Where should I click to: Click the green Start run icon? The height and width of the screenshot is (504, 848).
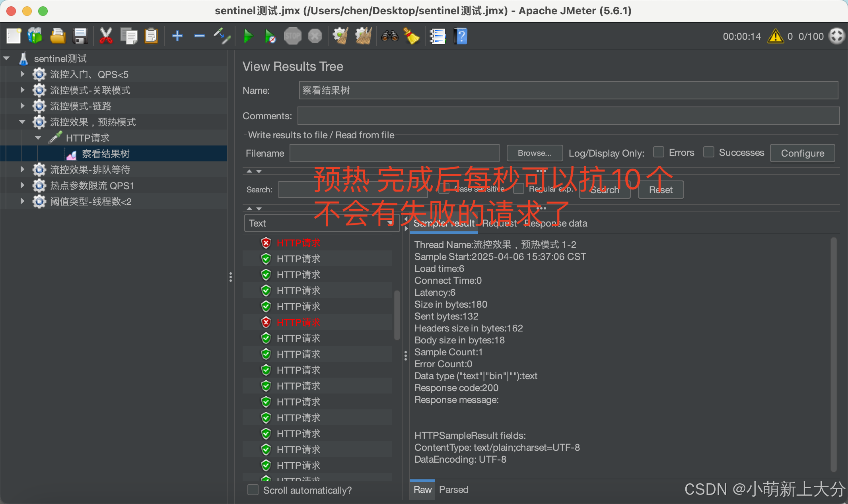point(248,36)
